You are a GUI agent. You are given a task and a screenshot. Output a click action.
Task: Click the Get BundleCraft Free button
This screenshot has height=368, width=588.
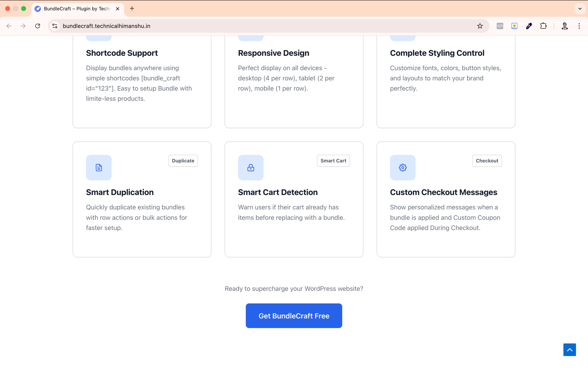[x=294, y=316]
